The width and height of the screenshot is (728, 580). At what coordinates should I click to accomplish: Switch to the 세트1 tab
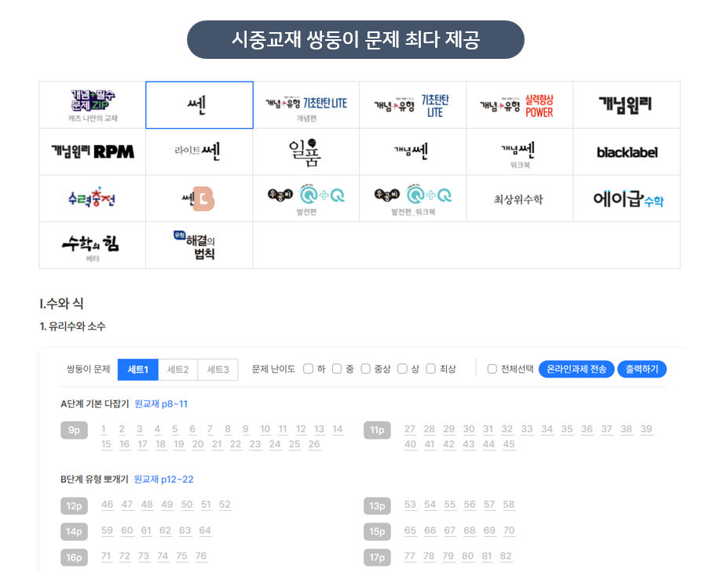[138, 370]
